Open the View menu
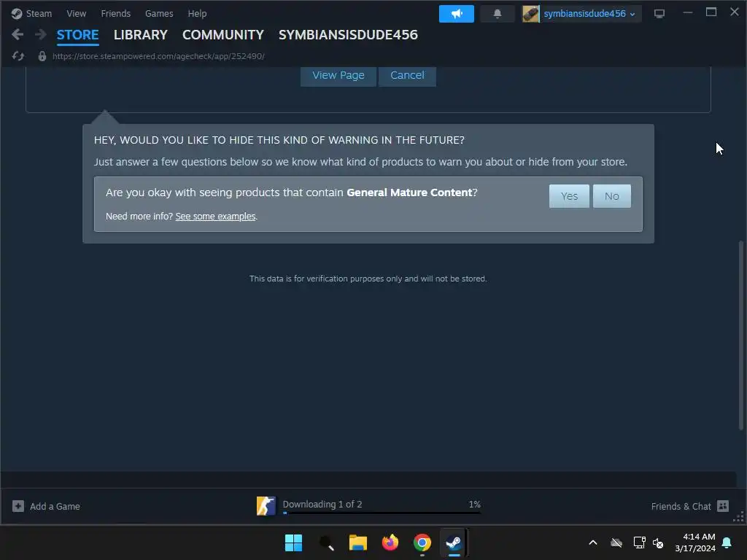Viewport: 747px width, 560px height. pos(76,13)
